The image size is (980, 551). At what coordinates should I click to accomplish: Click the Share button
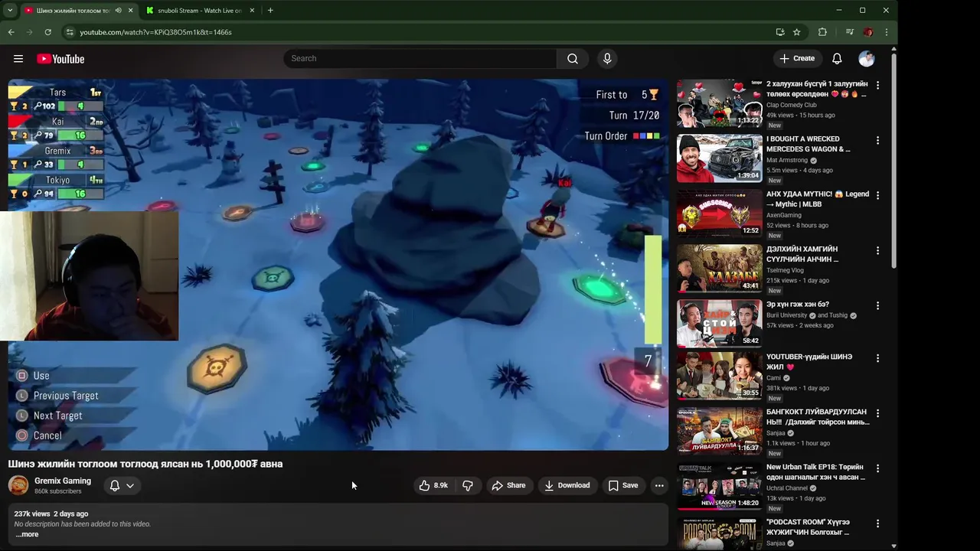click(508, 485)
